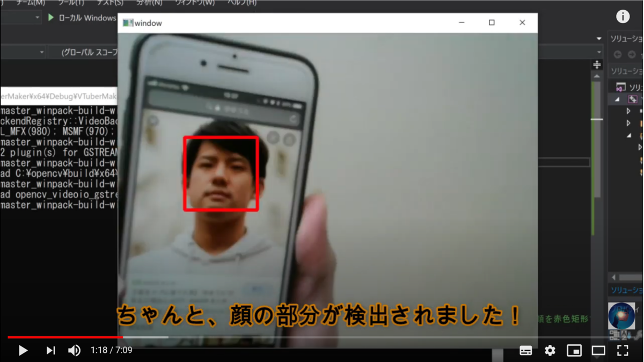
Task: Switch to the ソリューション tab at the panel bottom
Action: 626,290
